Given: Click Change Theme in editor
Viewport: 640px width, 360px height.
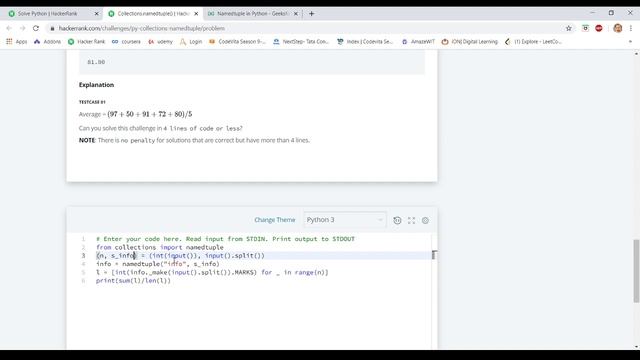Looking at the screenshot, I should click(x=275, y=220).
